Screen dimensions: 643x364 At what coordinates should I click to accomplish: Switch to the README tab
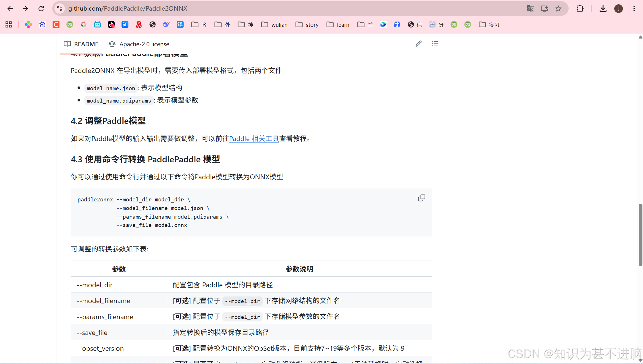click(81, 44)
